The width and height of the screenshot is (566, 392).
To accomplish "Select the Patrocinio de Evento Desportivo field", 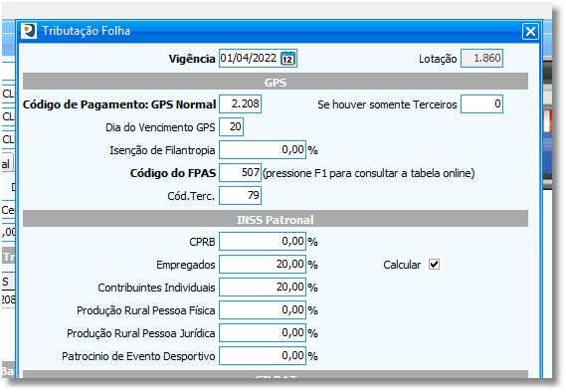I will coord(263,356).
